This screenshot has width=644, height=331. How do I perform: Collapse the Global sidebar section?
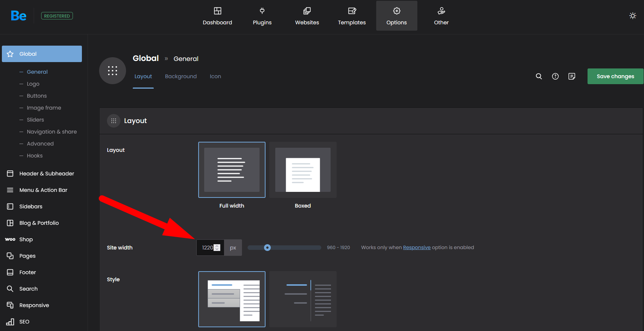point(42,54)
